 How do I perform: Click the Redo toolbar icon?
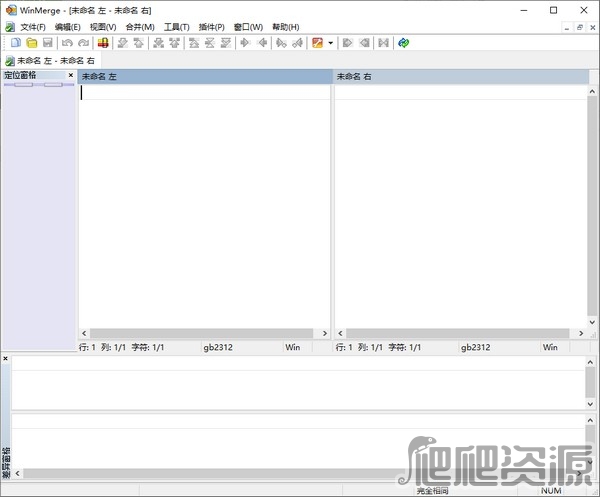click(x=83, y=43)
